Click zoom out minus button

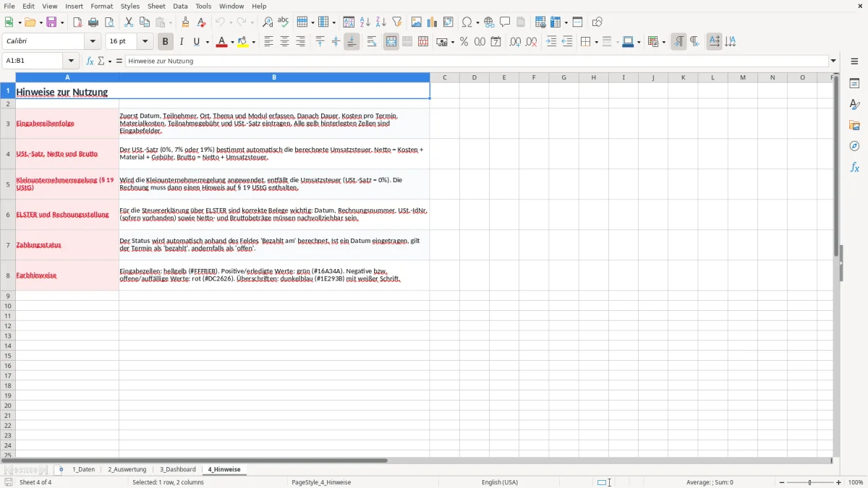pyautogui.click(x=782, y=482)
